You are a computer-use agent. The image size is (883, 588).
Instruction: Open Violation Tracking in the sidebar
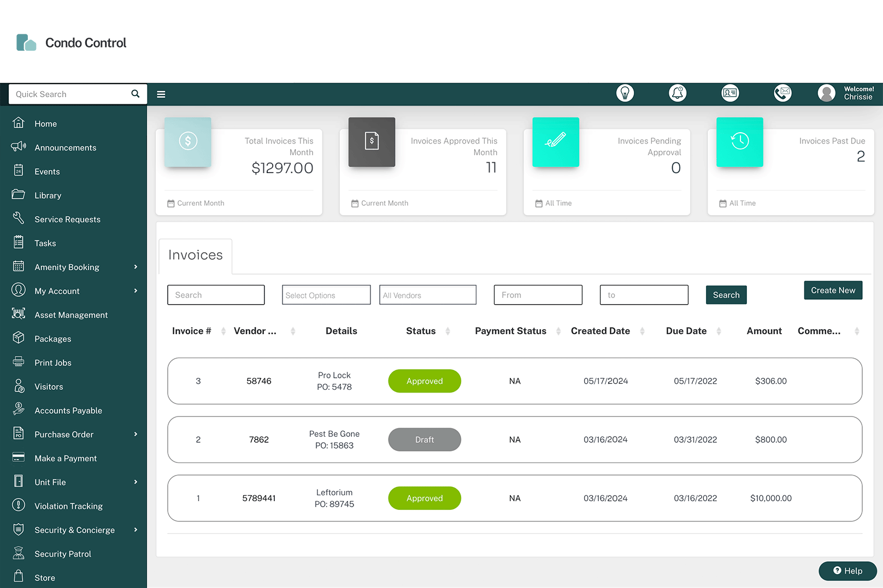pyautogui.click(x=68, y=506)
